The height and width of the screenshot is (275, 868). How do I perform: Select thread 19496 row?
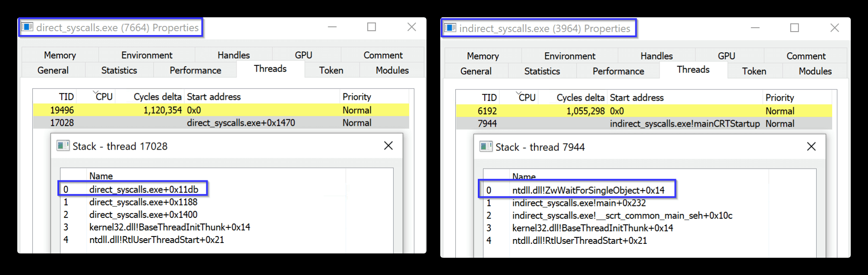click(x=62, y=110)
